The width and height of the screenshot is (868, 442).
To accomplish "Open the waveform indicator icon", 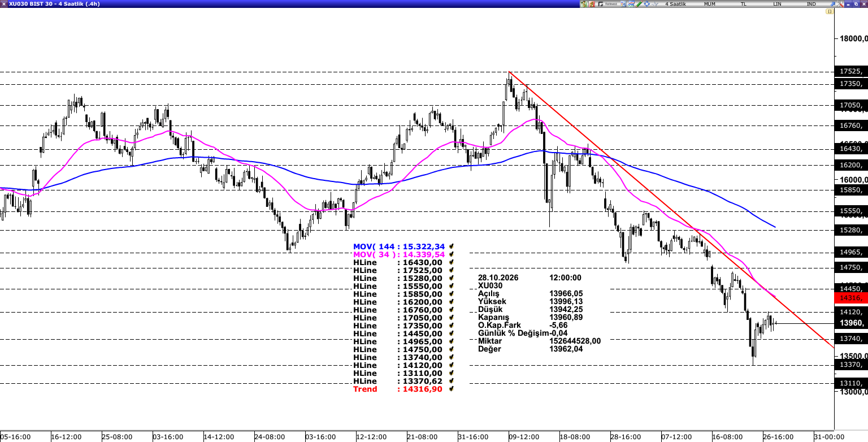I will pyautogui.click(x=655, y=4).
